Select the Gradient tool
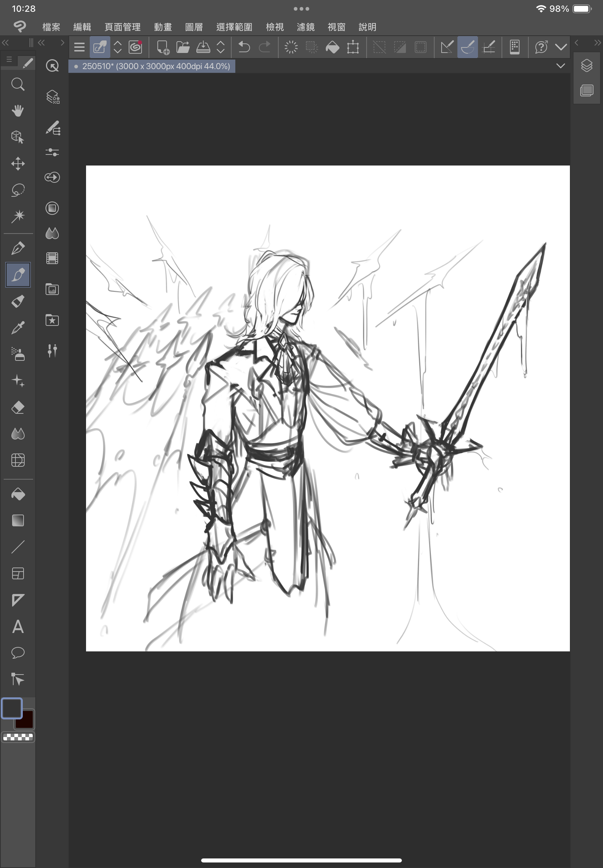 pos(18,521)
